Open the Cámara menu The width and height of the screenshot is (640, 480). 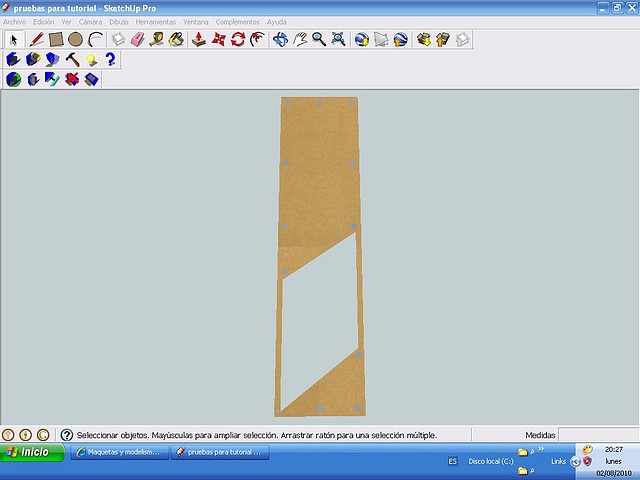click(91, 22)
